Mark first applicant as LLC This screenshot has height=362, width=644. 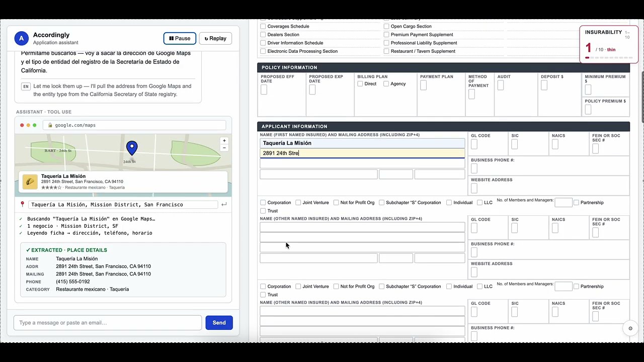[x=479, y=203]
